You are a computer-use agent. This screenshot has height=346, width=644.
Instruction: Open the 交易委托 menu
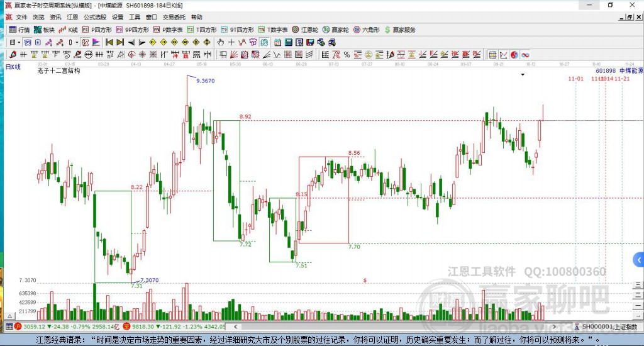(x=174, y=17)
